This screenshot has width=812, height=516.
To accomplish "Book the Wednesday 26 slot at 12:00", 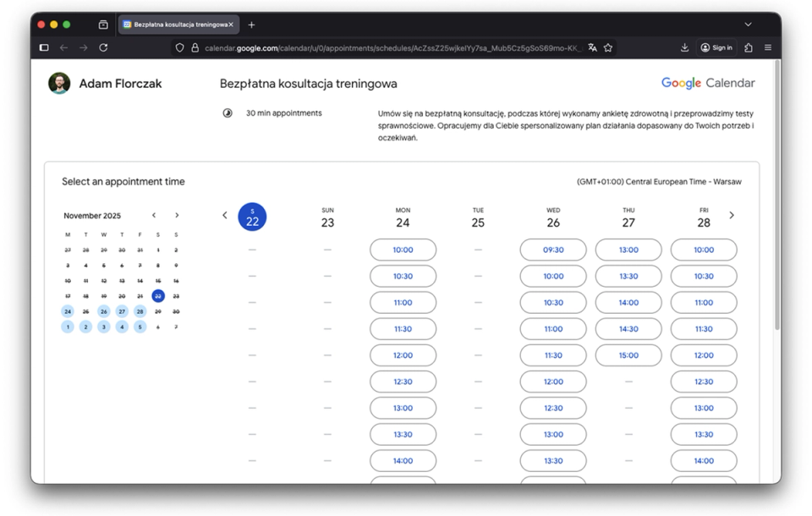I will coord(553,382).
